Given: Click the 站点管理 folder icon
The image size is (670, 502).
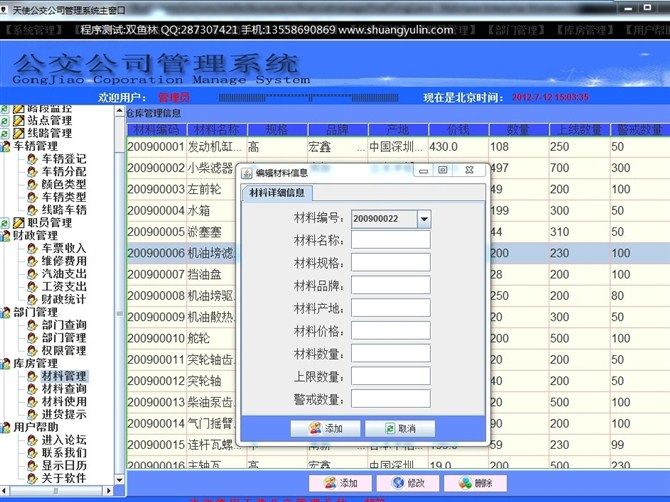Looking at the screenshot, I should (x=18, y=121).
